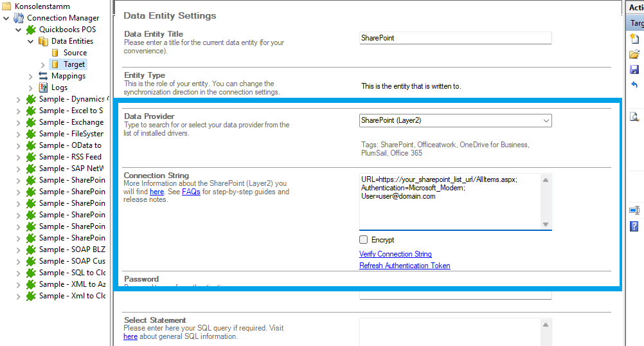Click Connection String scrollbar down arrow

tap(546, 224)
